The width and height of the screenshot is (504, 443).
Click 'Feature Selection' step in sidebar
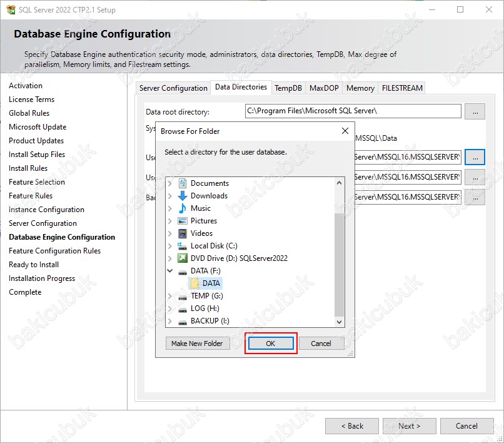tap(37, 182)
